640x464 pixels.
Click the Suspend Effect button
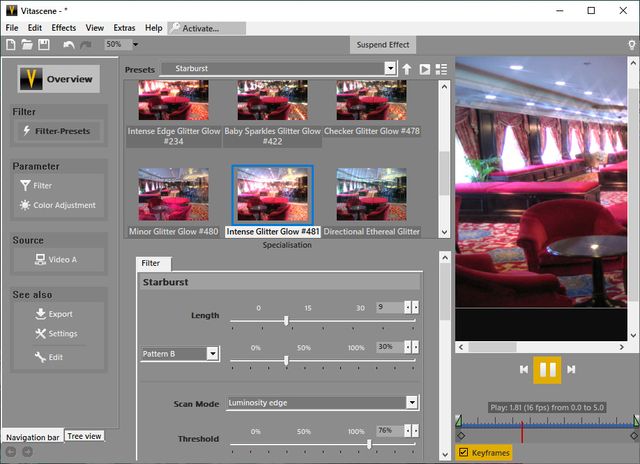click(x=385, y=44)
